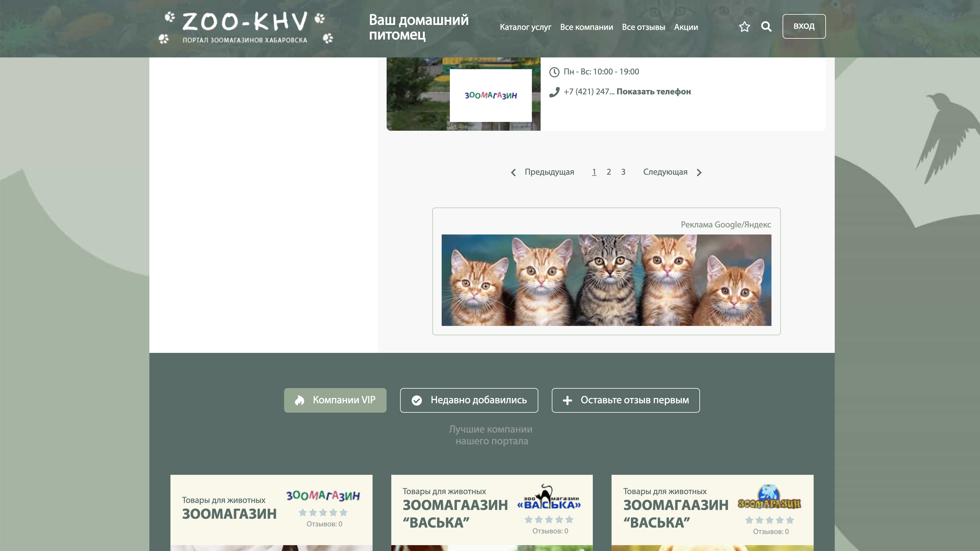The width and height of the screenshot is (980, 551).
Task: Click the star rating in Зоомагазин card
Action: tap(323, 513)
